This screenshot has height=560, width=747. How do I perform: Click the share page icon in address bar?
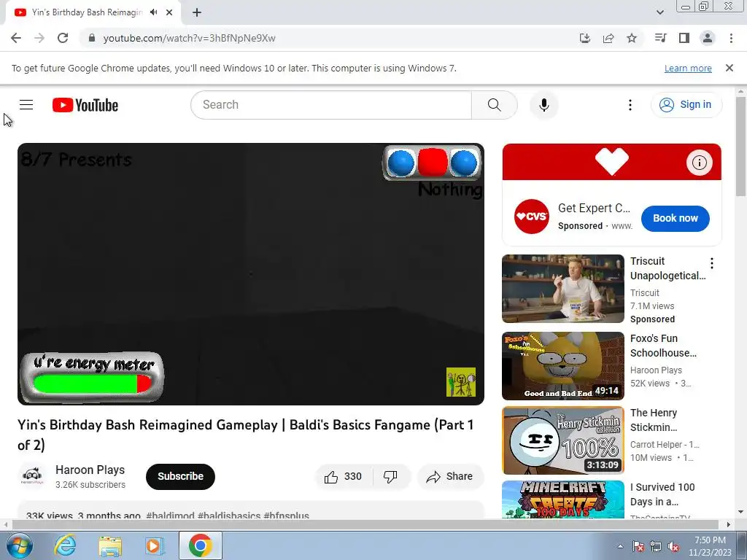coord(608,38)
